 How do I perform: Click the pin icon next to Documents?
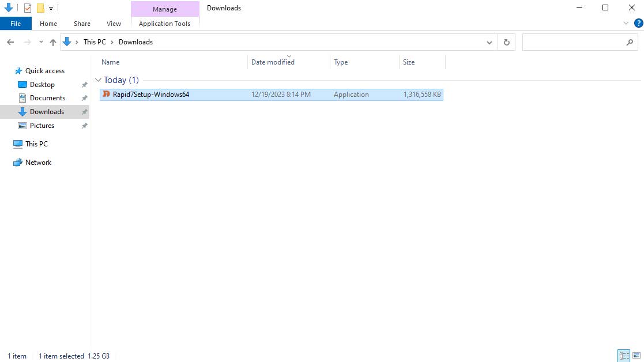[84, 99]
